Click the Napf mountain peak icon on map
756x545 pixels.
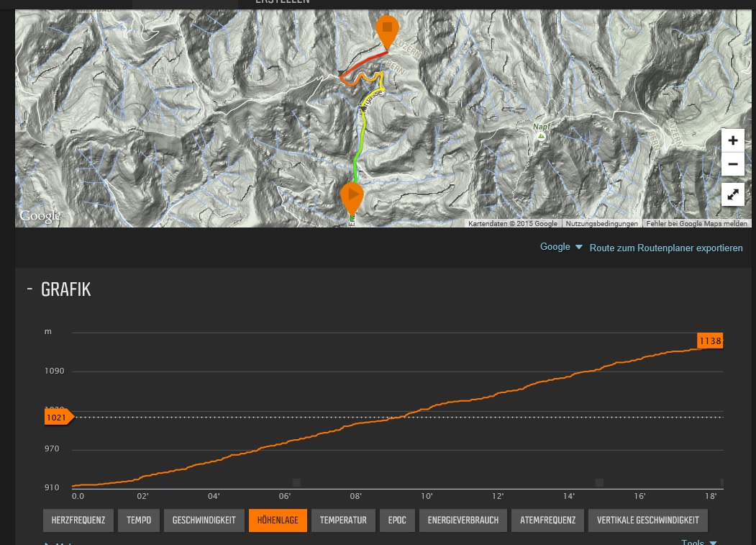[x=540, y=135]
